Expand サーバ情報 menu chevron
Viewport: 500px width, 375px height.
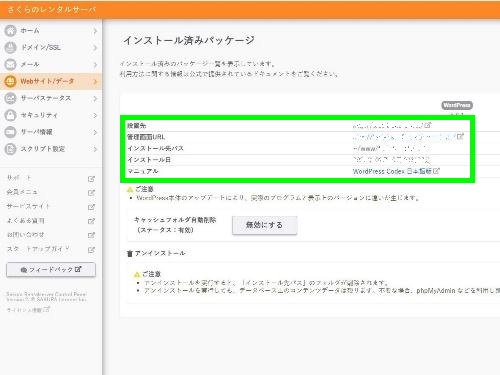(x=95, y=132)
